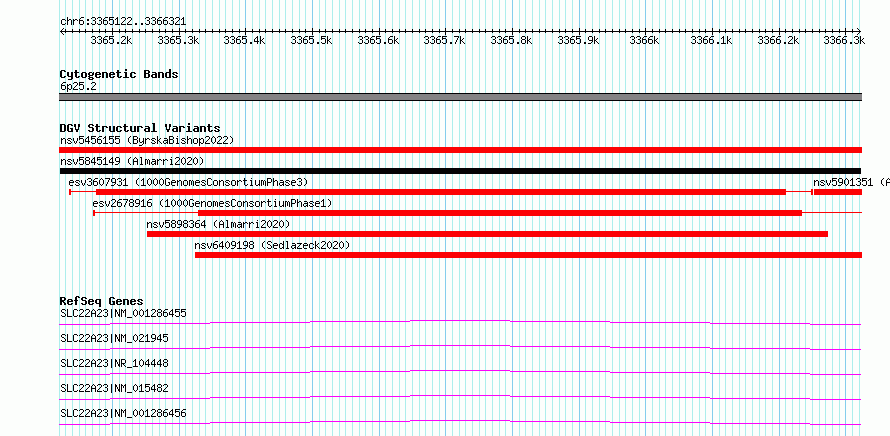Click the red bar for nsv6409198

coord(528,255)
